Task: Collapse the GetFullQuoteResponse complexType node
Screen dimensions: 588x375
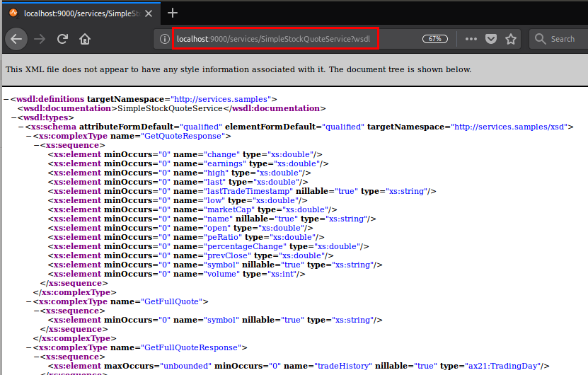Action: click(x=28, y=347)
